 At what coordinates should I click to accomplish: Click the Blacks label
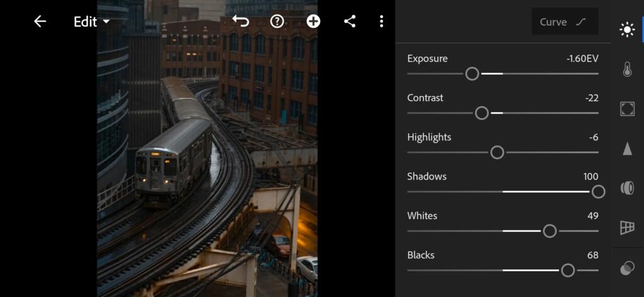pos(421,255)
